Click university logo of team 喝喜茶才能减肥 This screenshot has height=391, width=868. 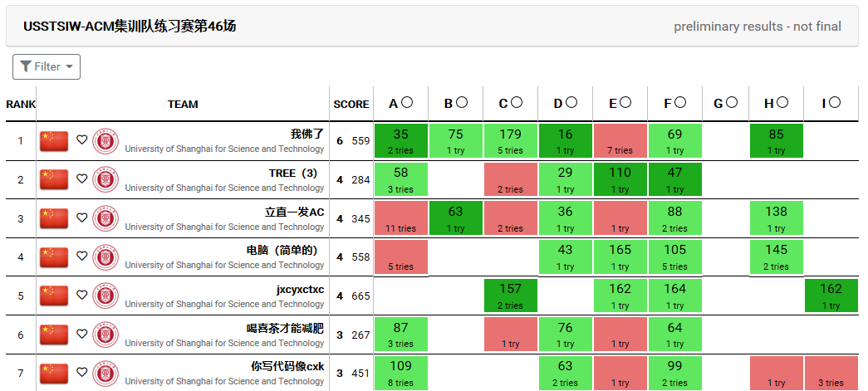(105, 335)
